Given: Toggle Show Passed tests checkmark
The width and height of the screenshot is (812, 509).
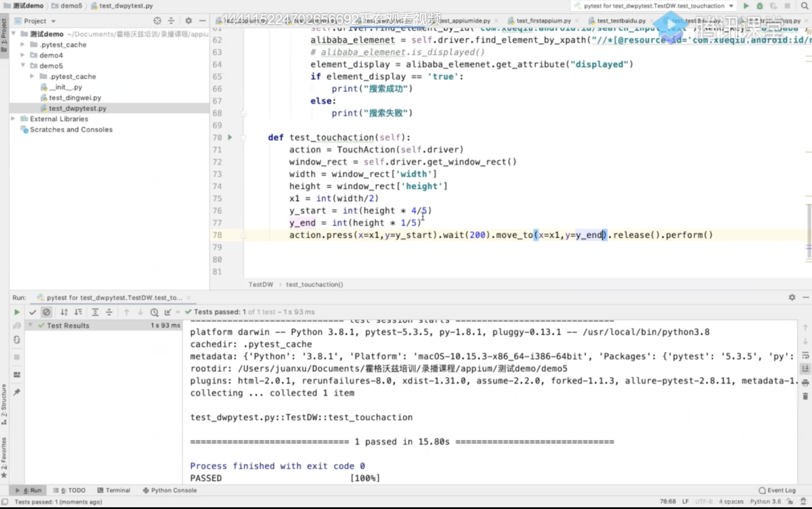Looking at the screenshot, I should pos(33,312).
